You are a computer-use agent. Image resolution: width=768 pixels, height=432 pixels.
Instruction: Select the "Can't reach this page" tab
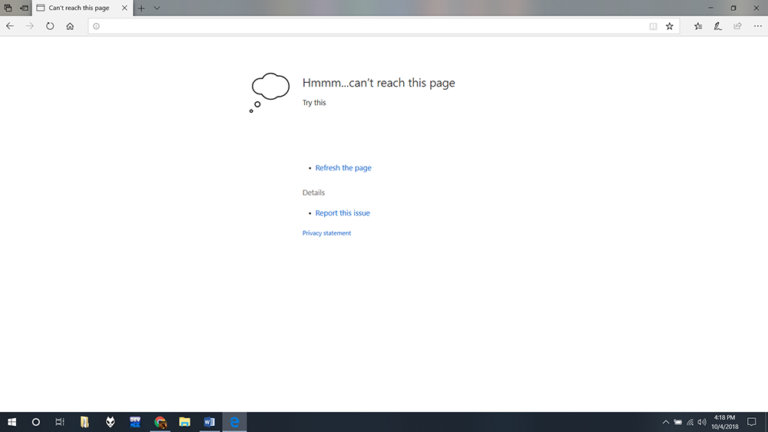pos(78,8)
